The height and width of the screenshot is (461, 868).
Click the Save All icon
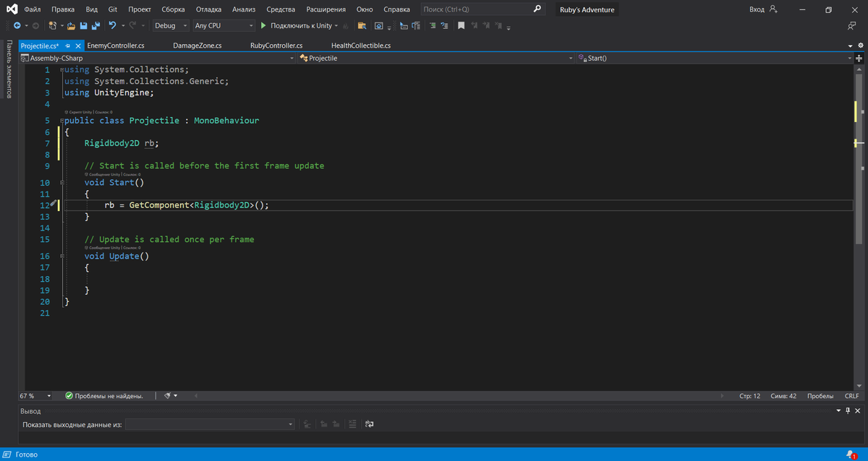(95, 25)
